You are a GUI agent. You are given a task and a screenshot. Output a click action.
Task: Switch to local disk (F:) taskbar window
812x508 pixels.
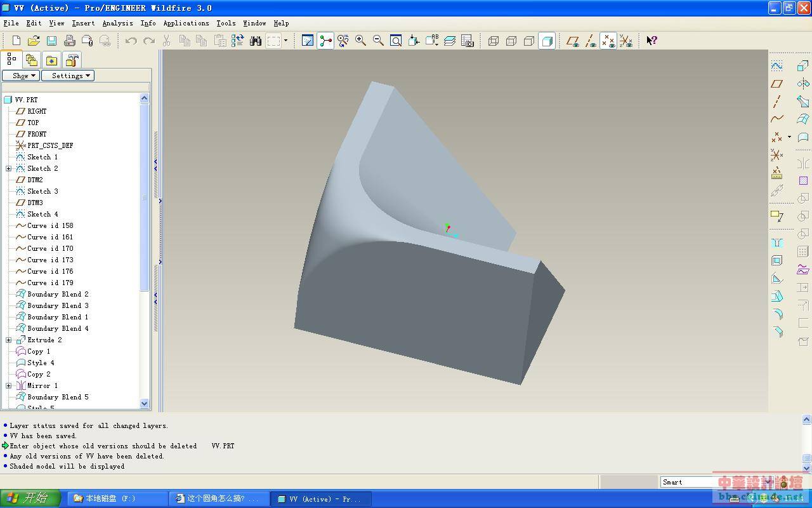tap(117, 498)
